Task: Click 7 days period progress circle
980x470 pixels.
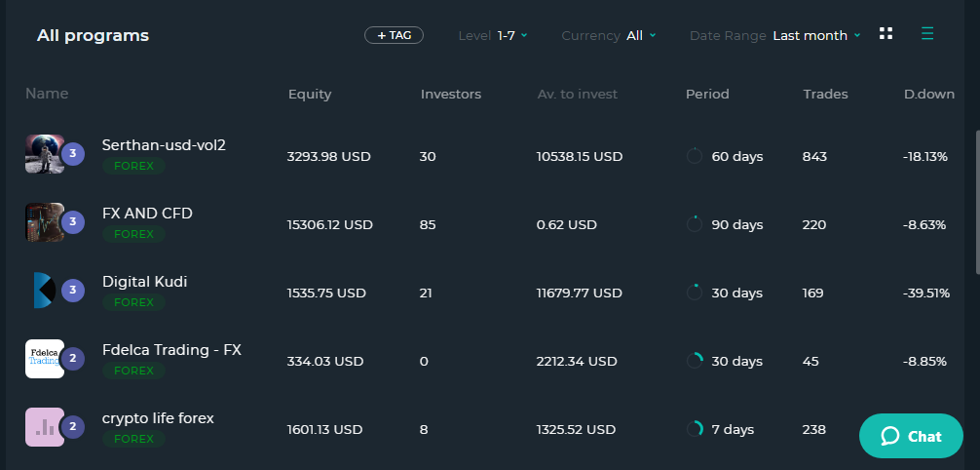Action: [695, 429]
